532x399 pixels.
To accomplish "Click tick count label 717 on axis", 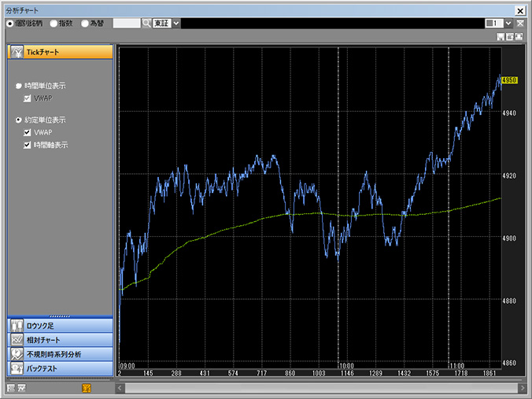I will click(x=261, y=373).
